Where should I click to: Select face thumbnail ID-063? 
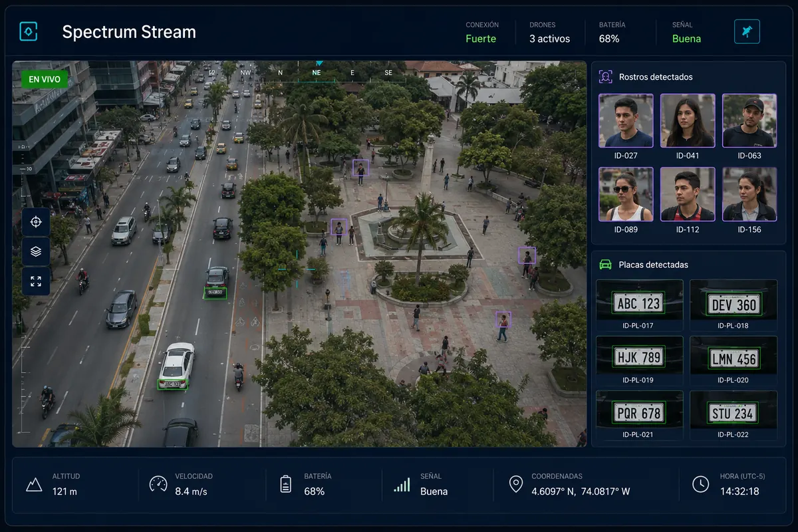[749, 120]
